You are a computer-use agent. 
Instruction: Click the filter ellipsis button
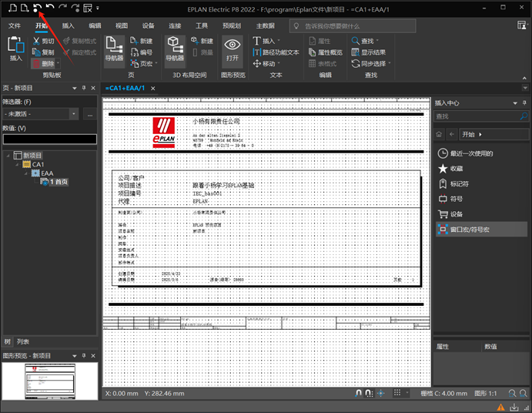pos(90,114)
